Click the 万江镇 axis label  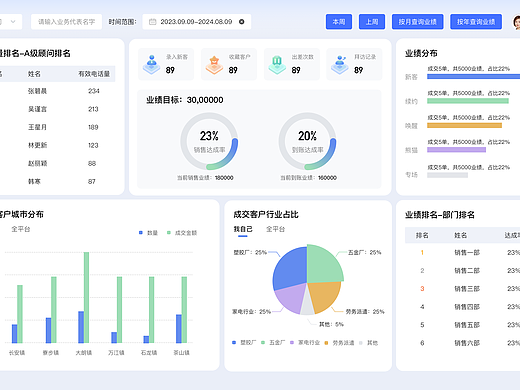[116, 353]
